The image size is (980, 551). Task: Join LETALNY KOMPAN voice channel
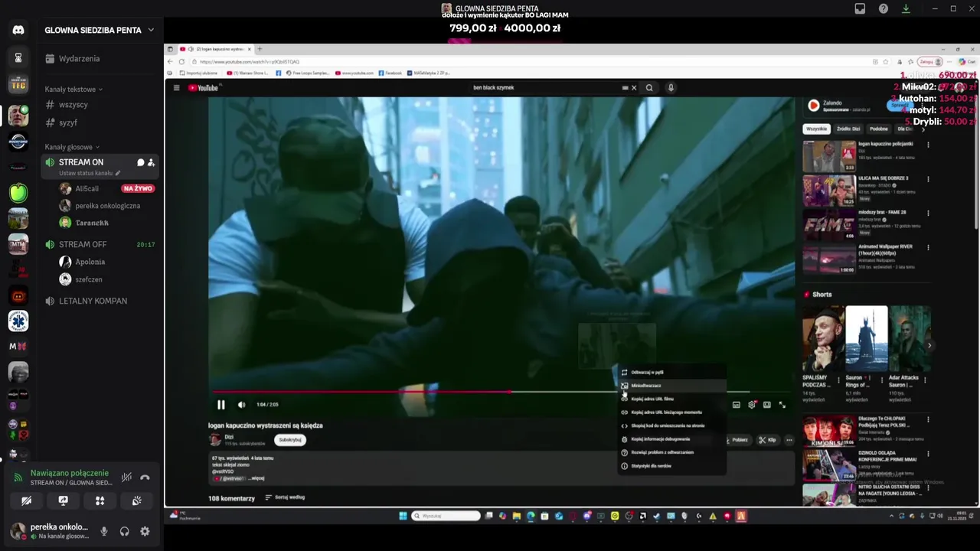(100, 301)
